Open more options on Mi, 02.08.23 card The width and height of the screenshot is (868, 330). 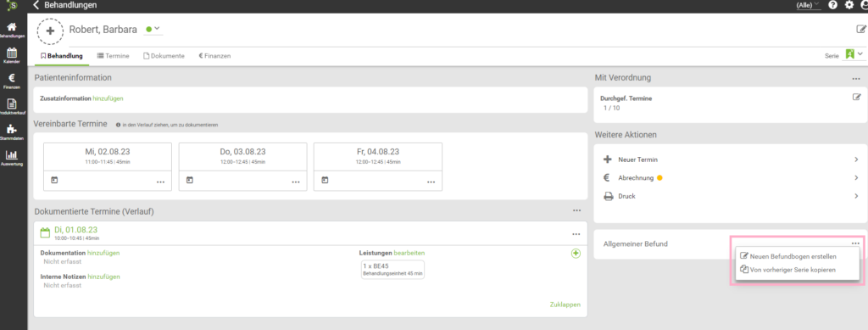point(160,182)
